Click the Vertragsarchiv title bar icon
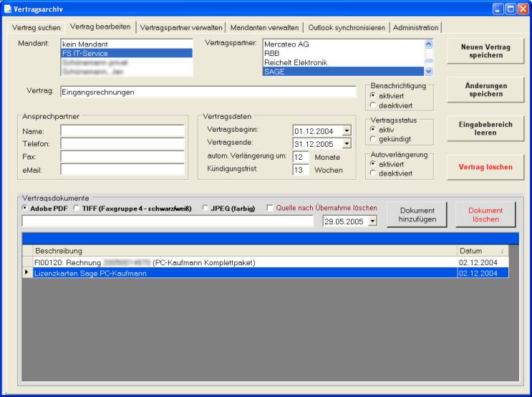532x397 pixels. (x=9, y=8)
